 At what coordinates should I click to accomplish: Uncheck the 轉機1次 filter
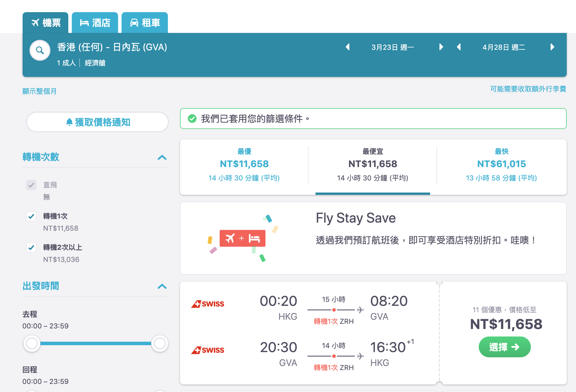coord(31,216)
